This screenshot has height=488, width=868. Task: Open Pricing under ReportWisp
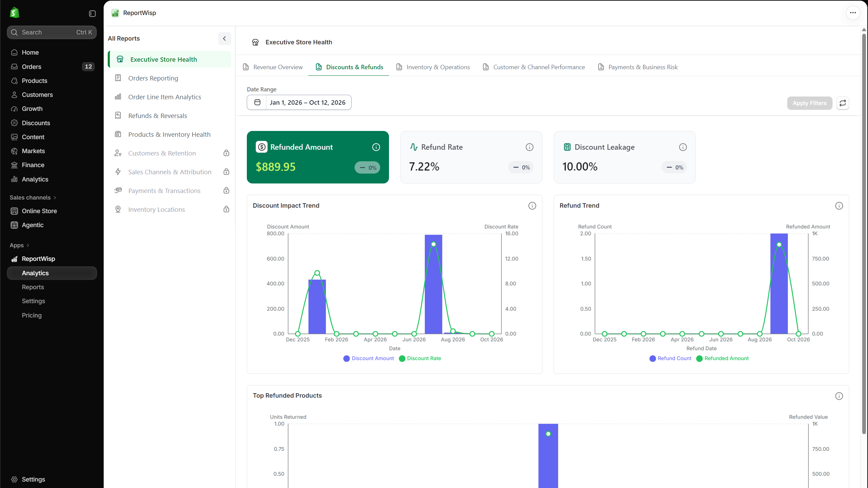[32, 315]
